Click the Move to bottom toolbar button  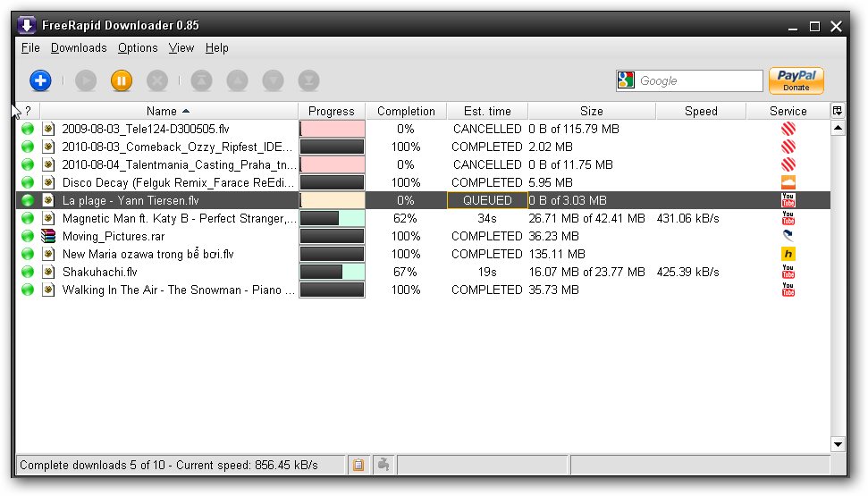(308, 80)
